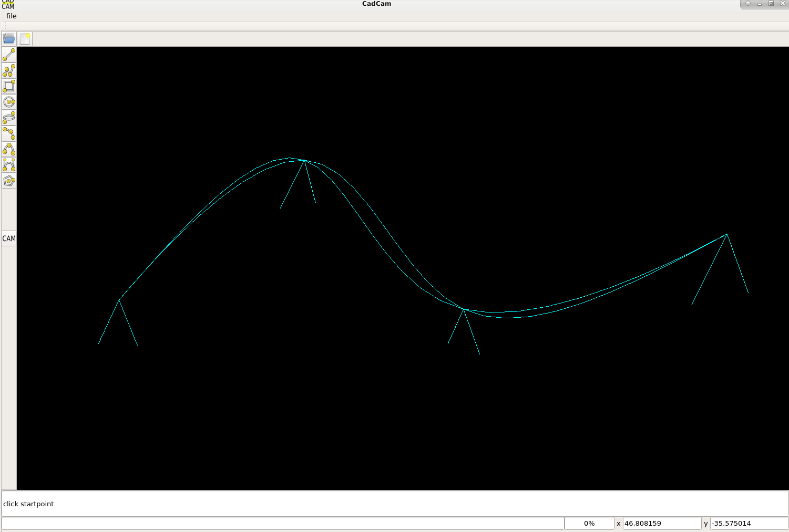Click the CAM button

point(9,238)
